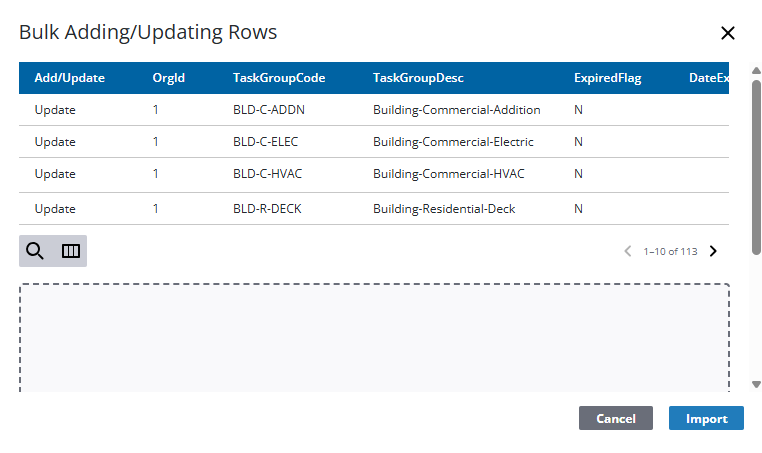Image resolution: width=762 pixels, height=453 pixels.
Task: Click the dashed file drop area
Action: coord(374,338)
